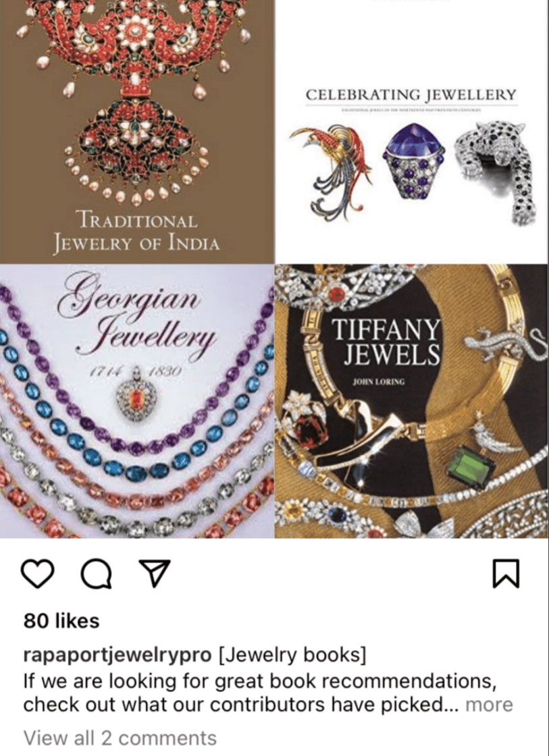Select the Traditional Jewelry of India cover

pyautogui.click(x=137, y=132)
